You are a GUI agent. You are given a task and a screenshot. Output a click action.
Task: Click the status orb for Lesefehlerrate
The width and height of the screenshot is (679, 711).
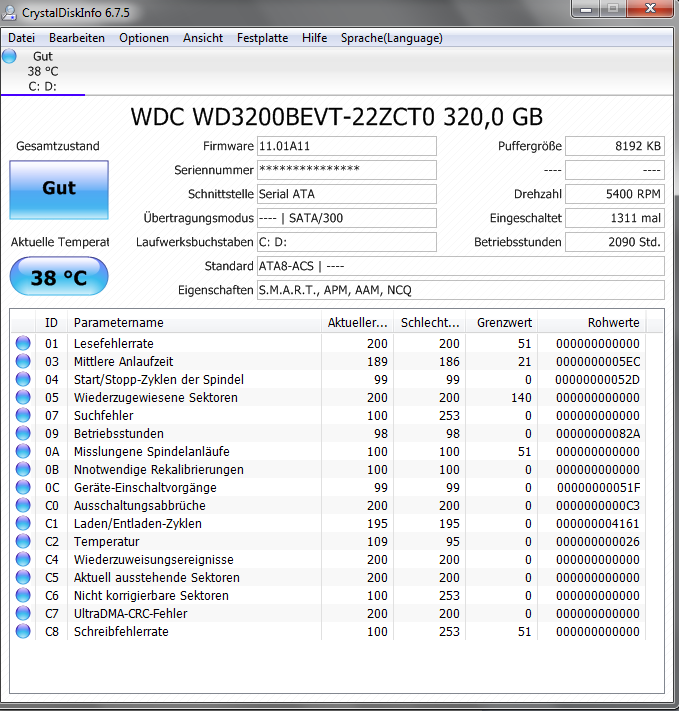23,343
